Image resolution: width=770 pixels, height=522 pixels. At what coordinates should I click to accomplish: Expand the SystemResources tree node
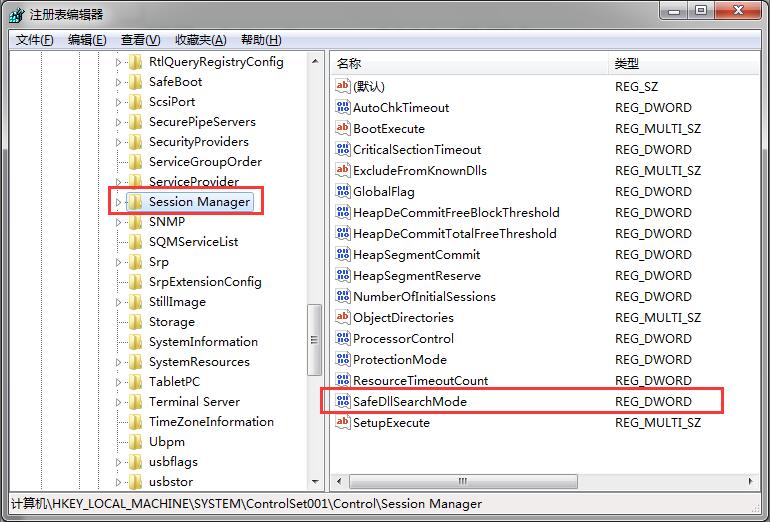click(x=118, y=362)
